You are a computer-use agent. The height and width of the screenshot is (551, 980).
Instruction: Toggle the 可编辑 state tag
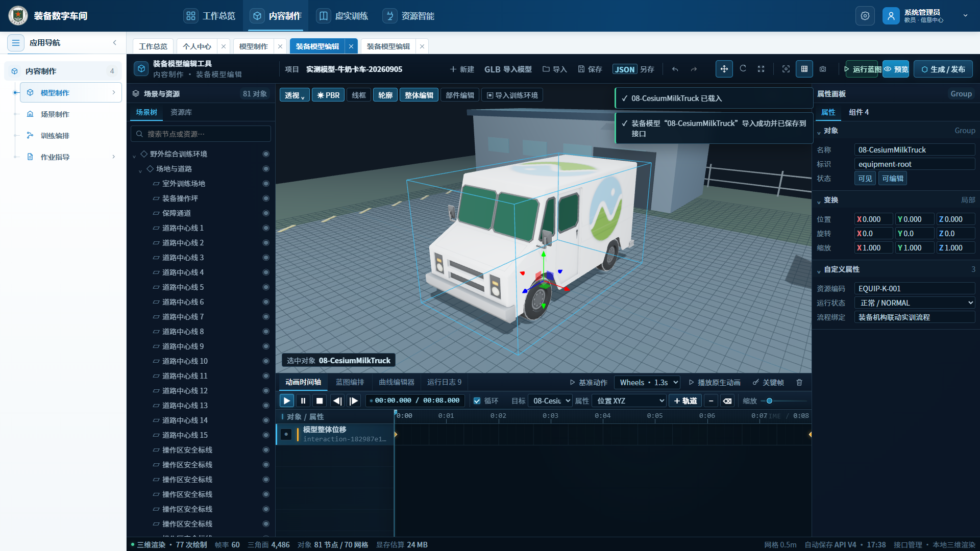tap(893, 179)
